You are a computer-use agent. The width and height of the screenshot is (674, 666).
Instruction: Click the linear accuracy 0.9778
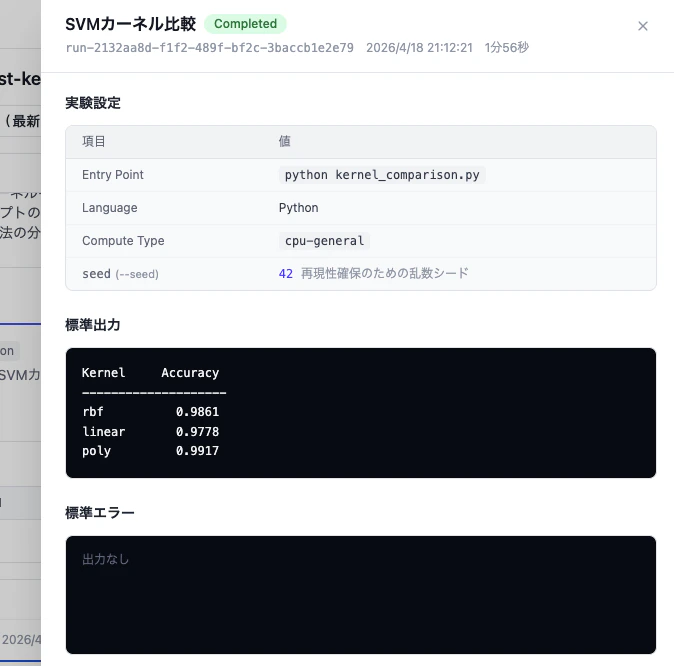point(197,432)
